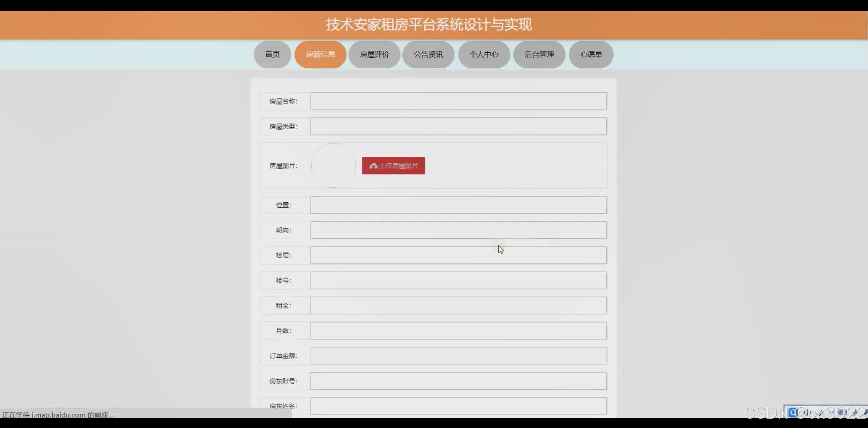Click into the 房屋类型 field
The image size is (868, 428).
(458, 127)
